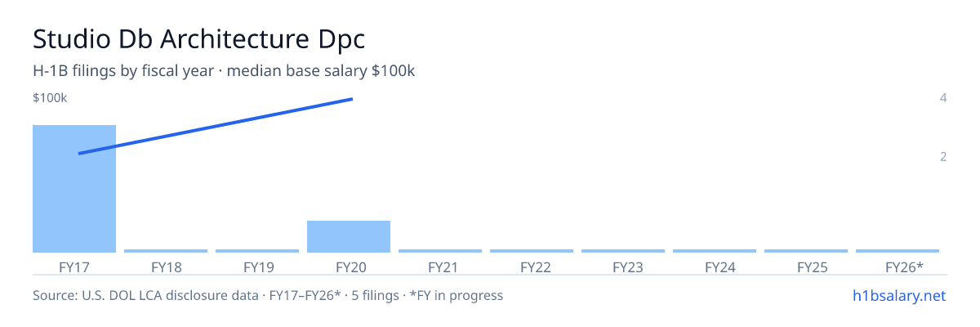Click the filings axis value 4
This screenshot has height=327, width=980.
coord(943,98)
